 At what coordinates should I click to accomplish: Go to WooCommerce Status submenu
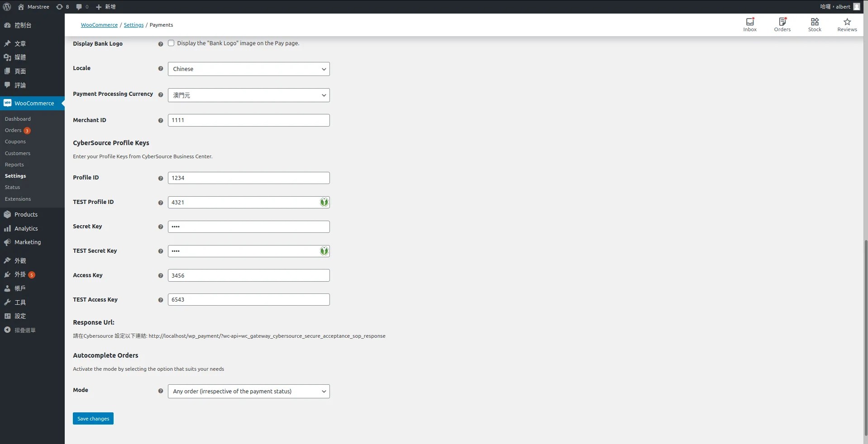pos(12,187)
